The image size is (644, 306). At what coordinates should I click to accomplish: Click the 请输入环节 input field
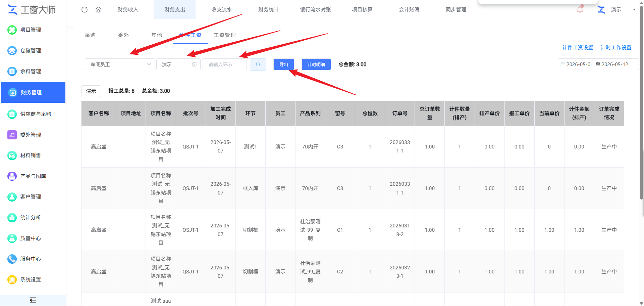pos(225,64)
